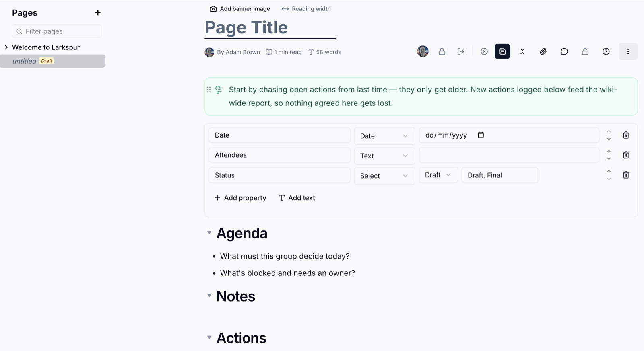644x351 pixels.
Task: Click the user avatar in the toolbar
Action: click(x=423, y=51)
